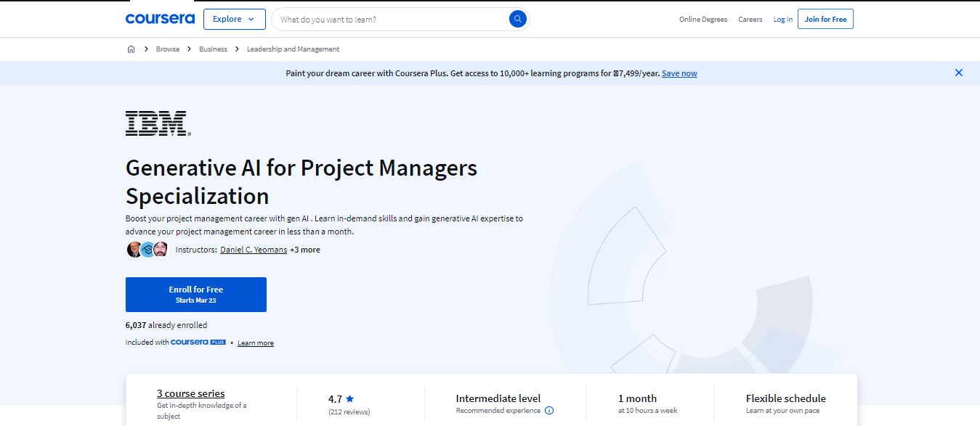Open the Online Degrees menu item
The width and height of the screenshot is (980, 426).
click(702, 20)
